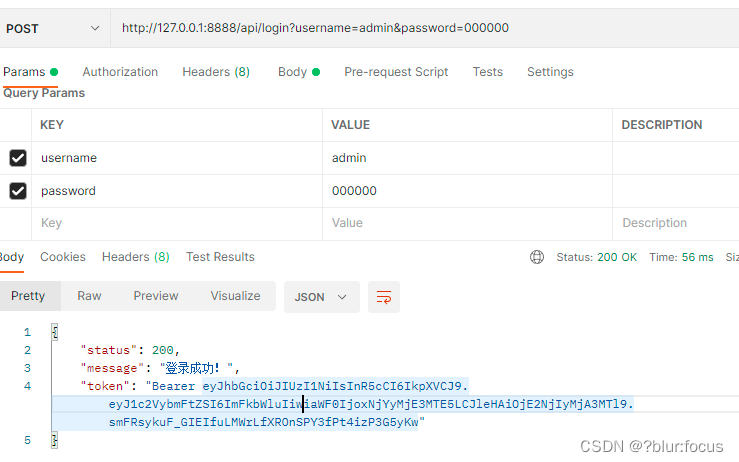This screenshot has height=462, width=739.
Task: Click the empty Description placeholder field
Action: point(676,223)
